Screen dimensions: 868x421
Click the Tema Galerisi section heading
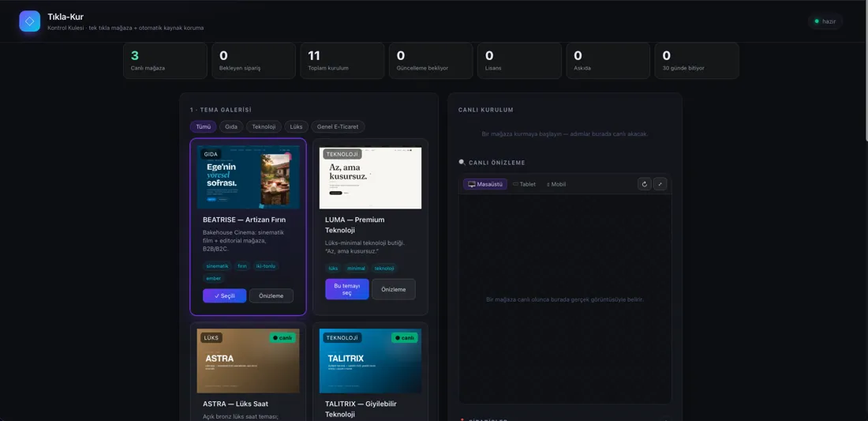pos(220,110)
